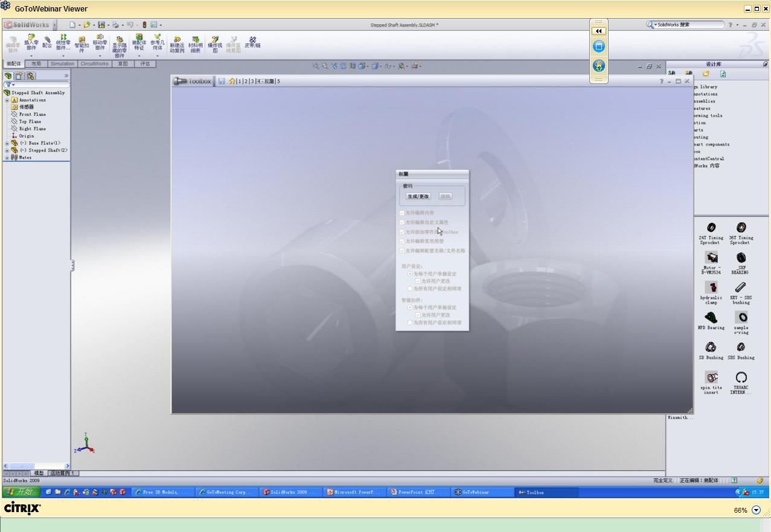Switch to the 布局 command tab
This screenshot has width=771, height=532.
(36, 63)
